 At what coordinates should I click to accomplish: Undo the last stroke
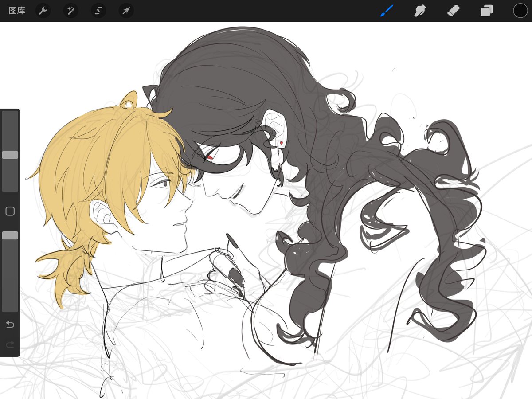10,325
